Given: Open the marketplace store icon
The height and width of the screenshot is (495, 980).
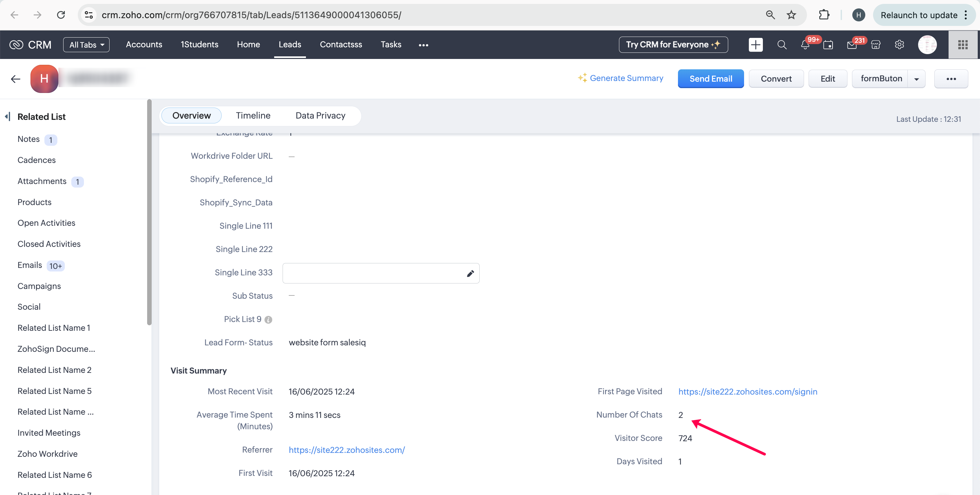Looking at the screenshot, I should click(x=876, y=45).
